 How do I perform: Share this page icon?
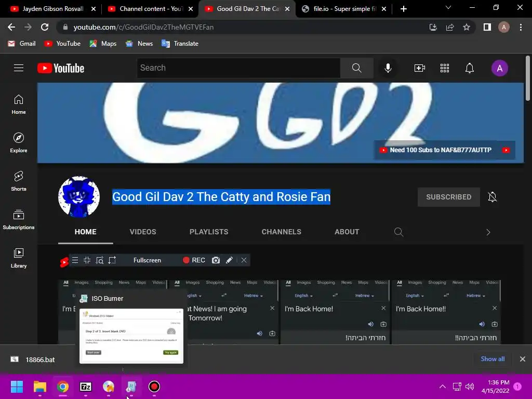click(x=450, y=27)
